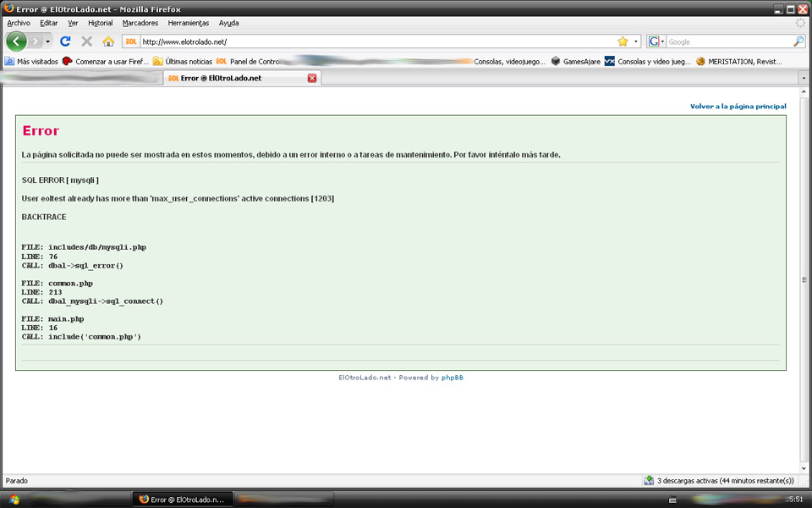Click the 3 descargas activas status text
This screenshot has width=812, height=508.
[x=725, y=481]
